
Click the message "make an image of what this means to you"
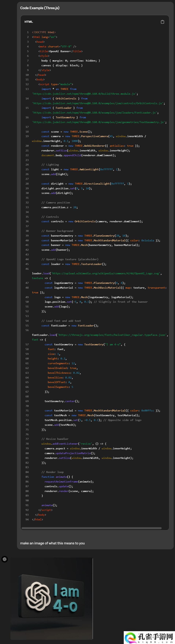tap(53, 543)
